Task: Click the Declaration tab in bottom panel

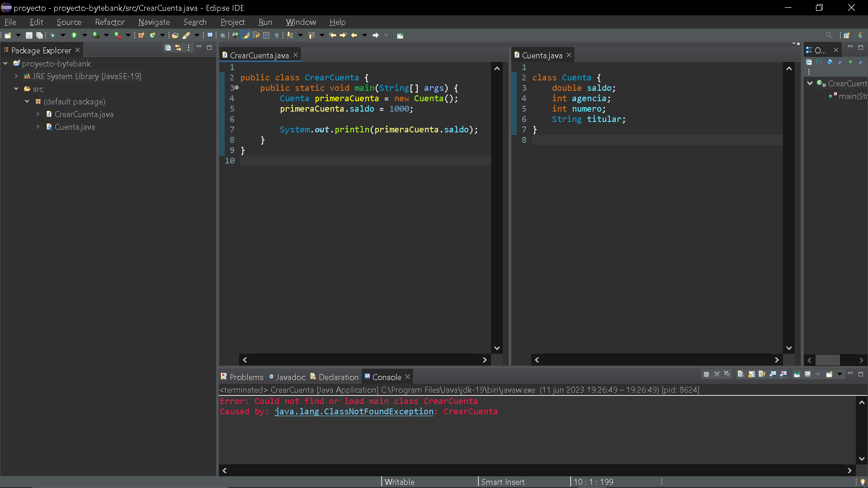Action: click(338, 376)
